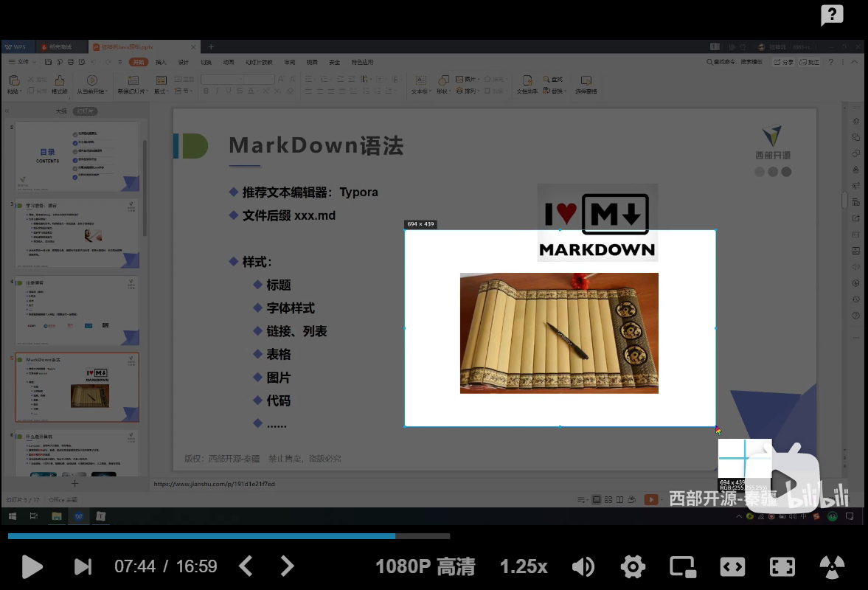
Task: Open 1080P 高清 quality selector
Action: [425, 566]
